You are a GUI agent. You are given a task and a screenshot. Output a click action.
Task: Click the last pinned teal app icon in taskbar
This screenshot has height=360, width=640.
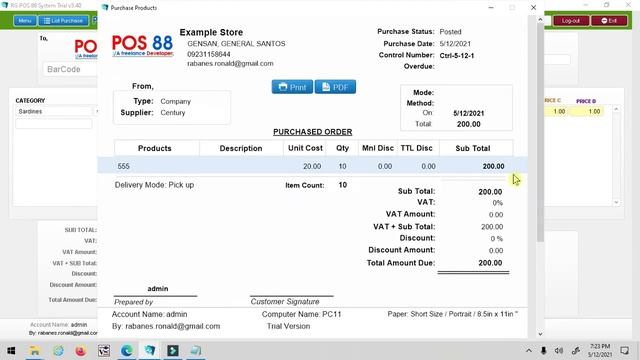tap(196, 351)
